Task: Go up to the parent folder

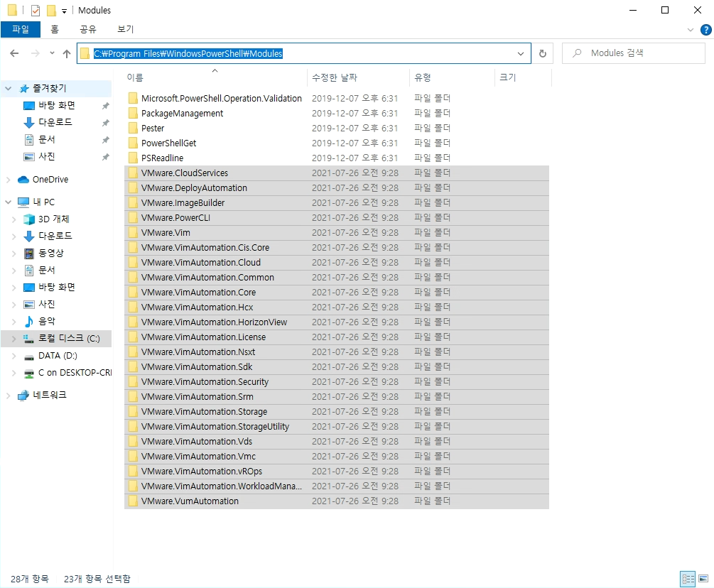Action: pos(67,53)
